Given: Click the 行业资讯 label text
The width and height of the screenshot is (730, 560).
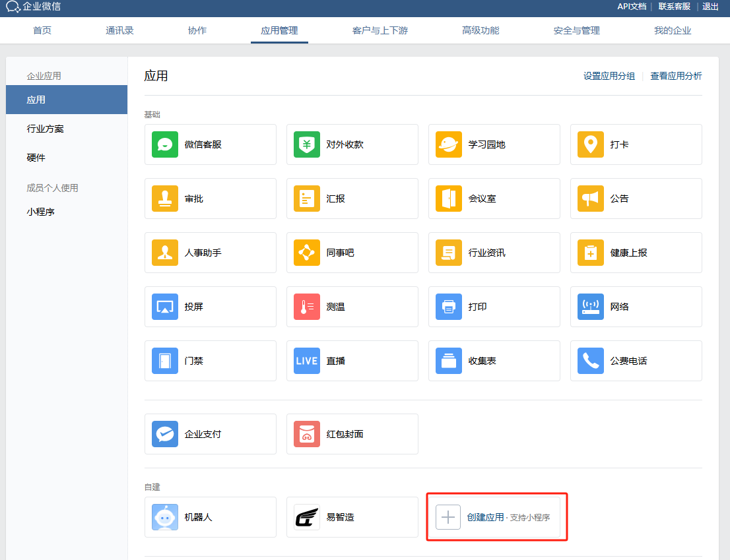Looking at the screenshot, I should coord(487,253).
